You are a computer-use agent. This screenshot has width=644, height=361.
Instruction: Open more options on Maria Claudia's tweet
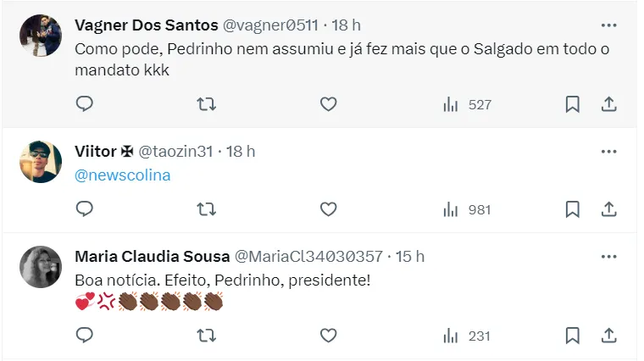click(x=608, y=256)
